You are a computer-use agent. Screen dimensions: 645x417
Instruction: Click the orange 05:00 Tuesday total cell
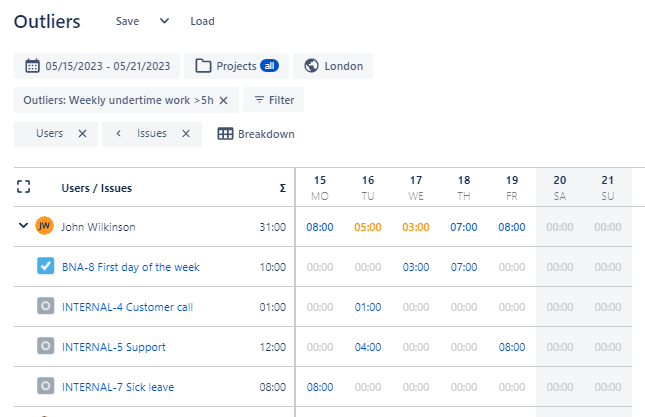[x=368, y=227]
